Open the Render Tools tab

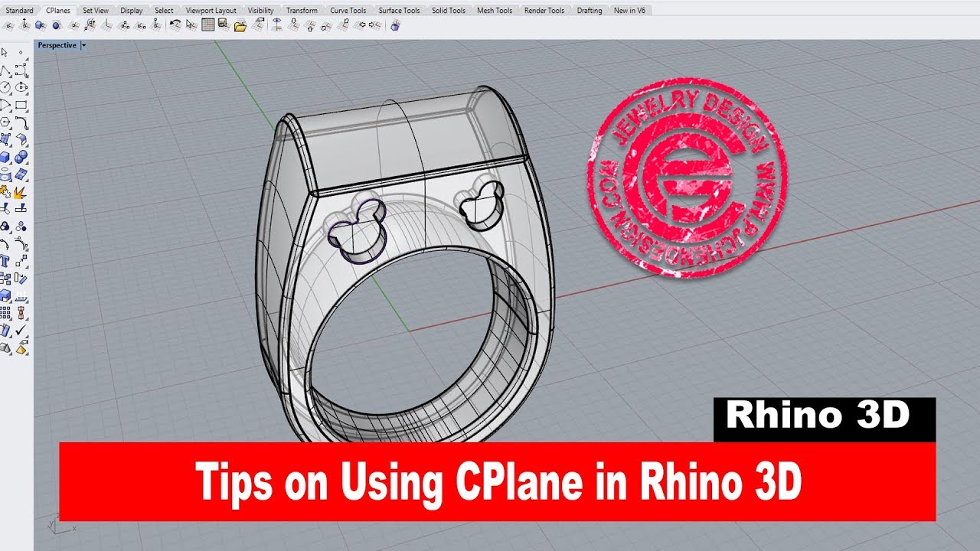click(x=544, y=11)
